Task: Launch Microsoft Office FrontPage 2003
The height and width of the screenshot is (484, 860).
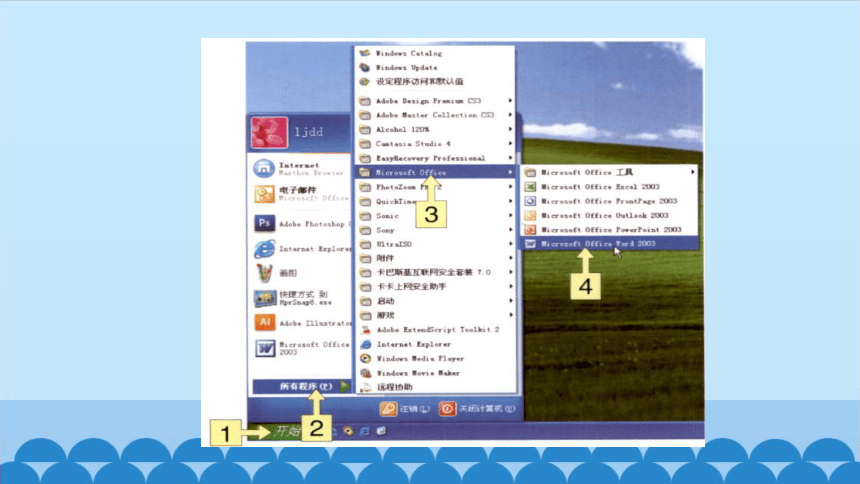Action: coord(609,201)
